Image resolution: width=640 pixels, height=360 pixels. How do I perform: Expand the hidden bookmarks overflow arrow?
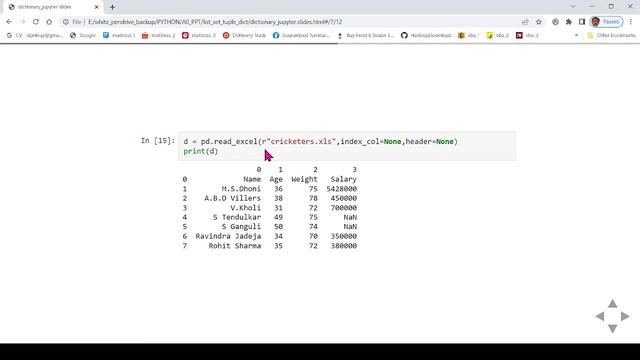tap(576, 36)
